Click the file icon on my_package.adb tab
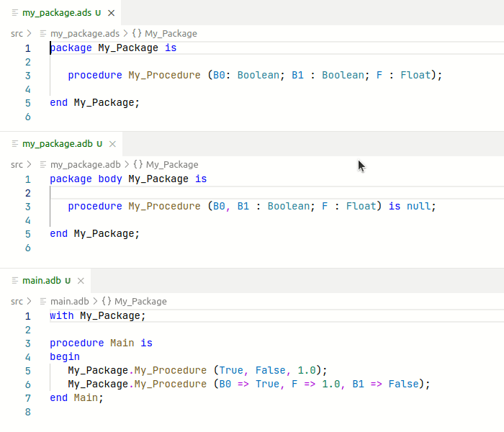Screen dimensions: 504x432 click(x=15, y=144)
